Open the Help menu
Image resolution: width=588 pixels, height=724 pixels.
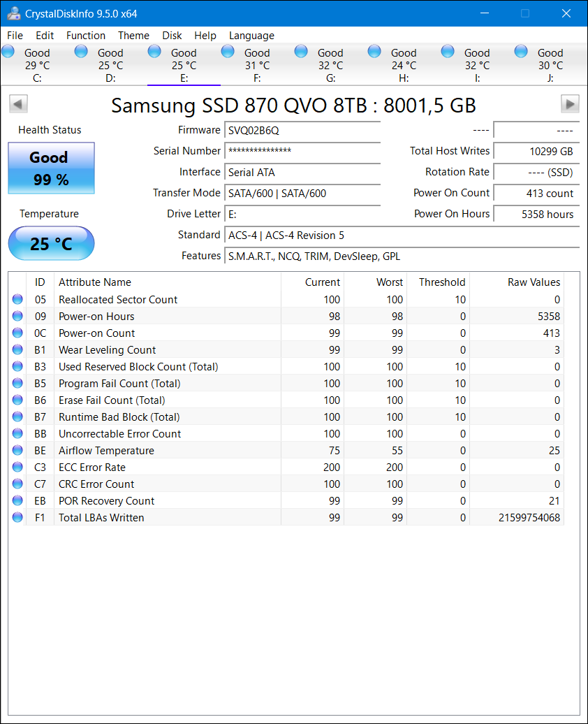tap(205, 36)
